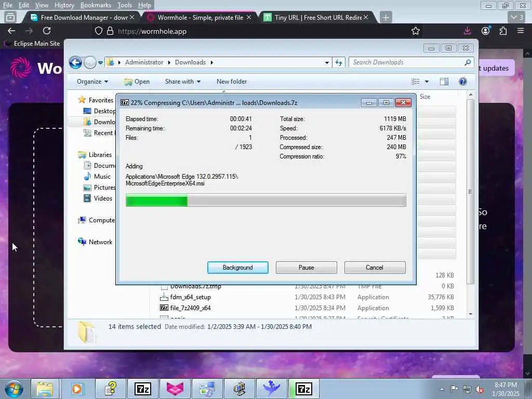Image resolution: width=532 pixels, height=399 pixels.
Task: Select Libraries in navigation pane
Action: pyautogui.click(x=100, y=155)
